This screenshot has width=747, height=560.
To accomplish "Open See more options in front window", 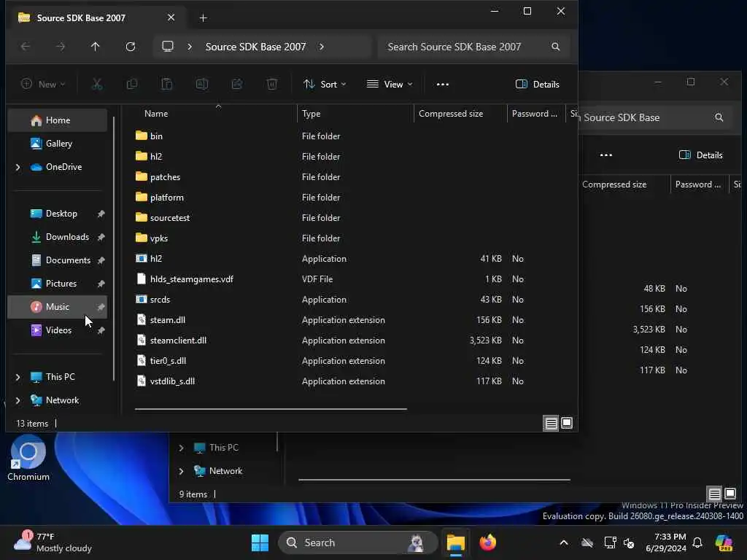I will 443,85.
